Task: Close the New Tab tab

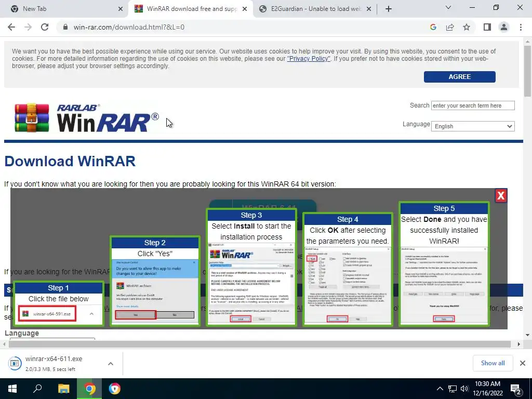Action: point(121,9)
